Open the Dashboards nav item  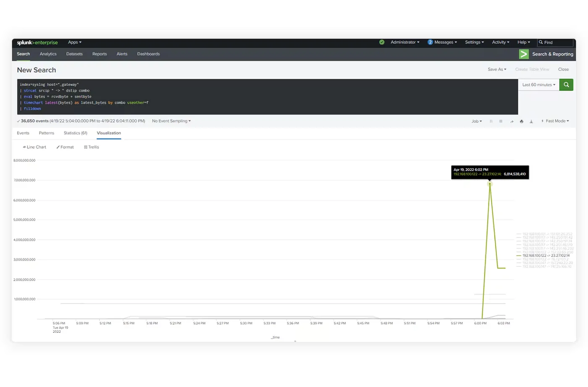point(149,54)
